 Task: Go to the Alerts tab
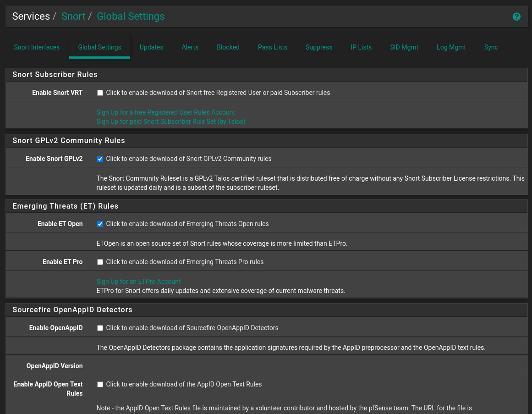[190, 47]
